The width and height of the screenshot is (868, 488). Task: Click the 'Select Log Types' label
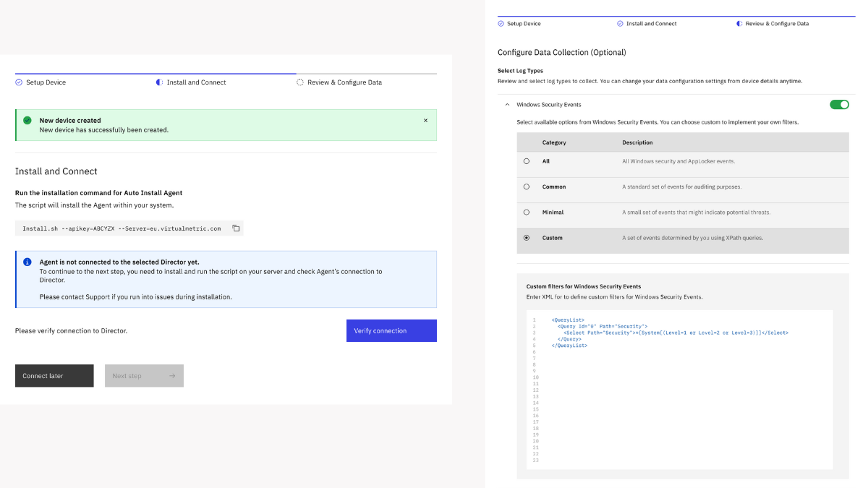pos(520,71)
